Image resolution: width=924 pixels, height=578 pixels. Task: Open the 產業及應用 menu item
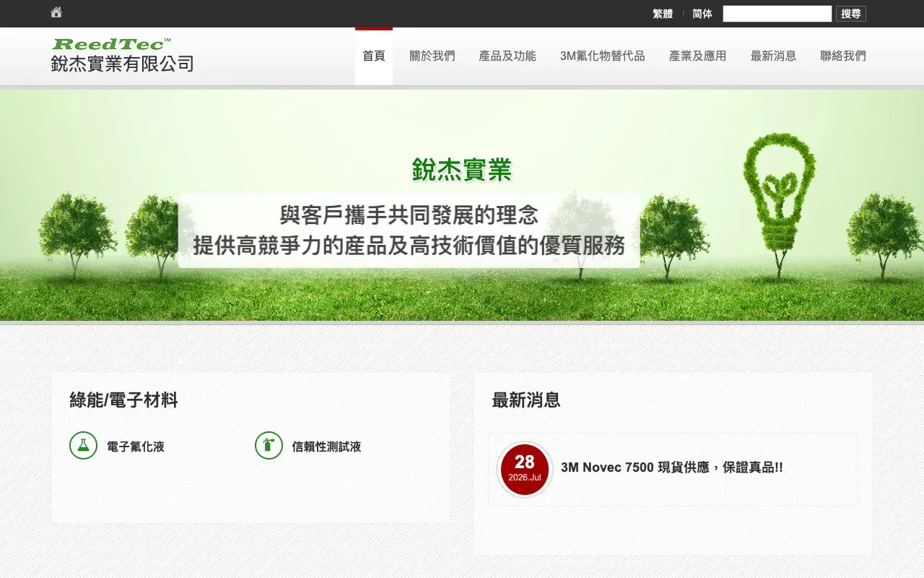point(698,56)
